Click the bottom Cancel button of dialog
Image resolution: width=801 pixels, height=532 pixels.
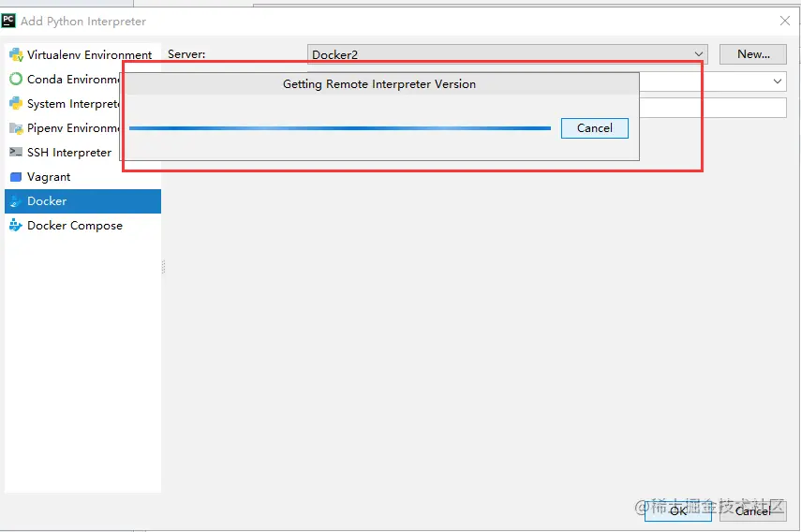point(753,511)
